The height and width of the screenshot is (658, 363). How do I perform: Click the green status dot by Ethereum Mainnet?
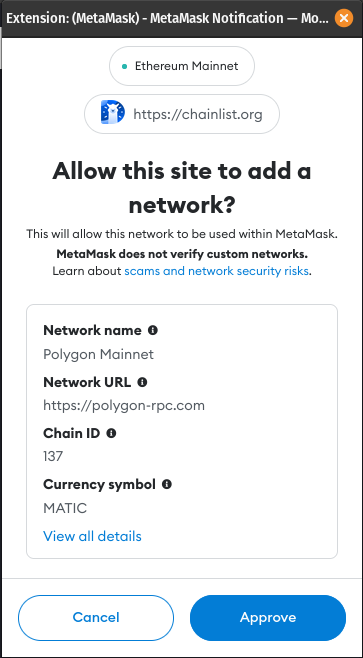[124, 66]
